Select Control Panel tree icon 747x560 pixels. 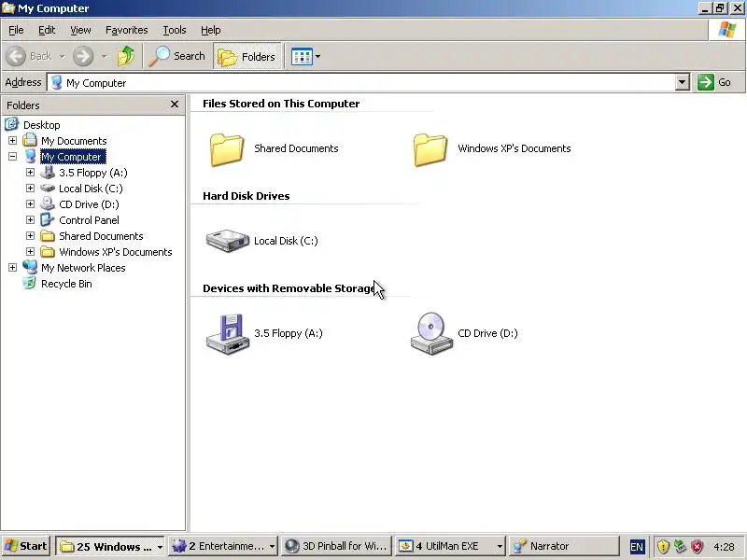pos(48,219)
